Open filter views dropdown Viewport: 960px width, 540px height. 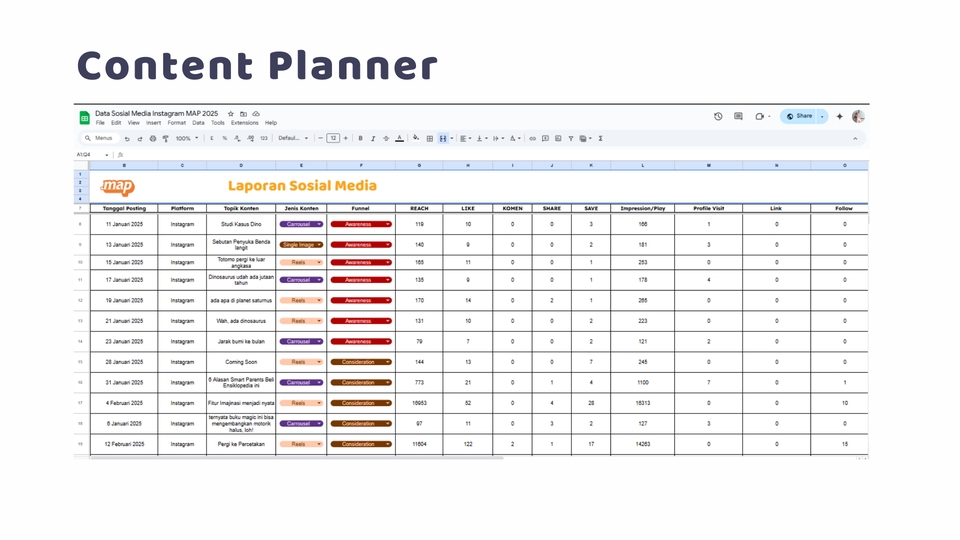(585, 138)
